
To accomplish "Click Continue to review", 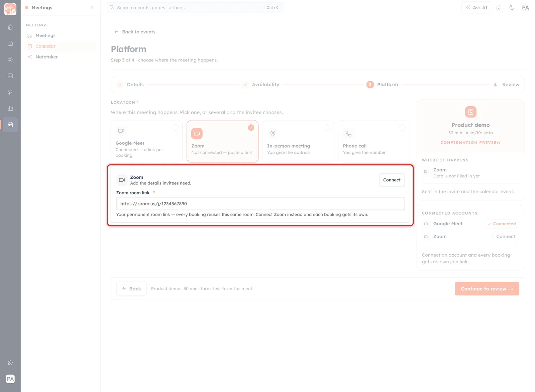I will click(x=487, y=289).
